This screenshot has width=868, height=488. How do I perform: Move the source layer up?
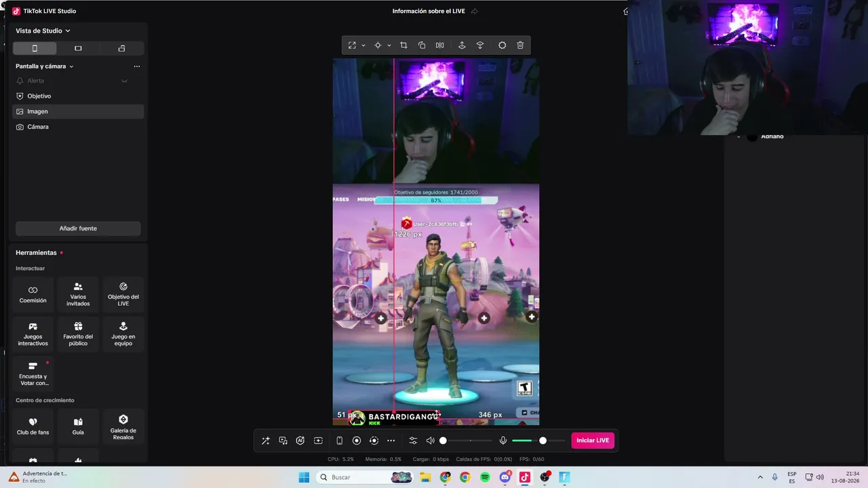click(462, 45)
